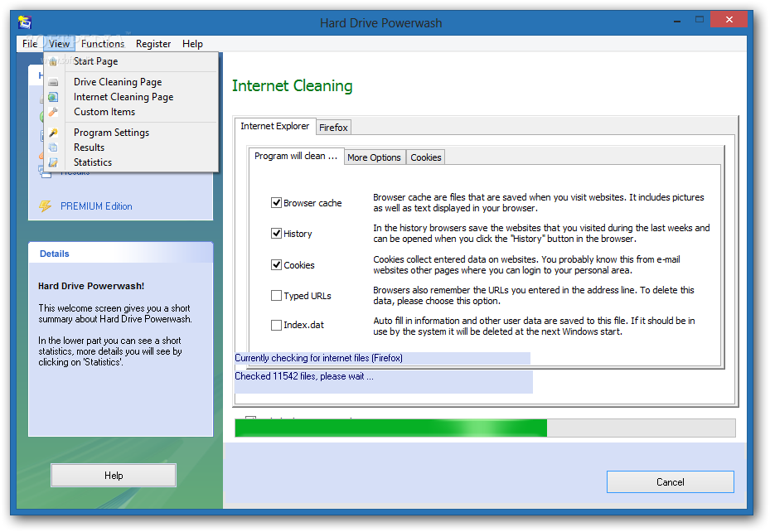Image resolution: width=770 pixels, height=532 pixels.
Task: Uncheck the Browser cache checkbox
Action: point(277,203)
